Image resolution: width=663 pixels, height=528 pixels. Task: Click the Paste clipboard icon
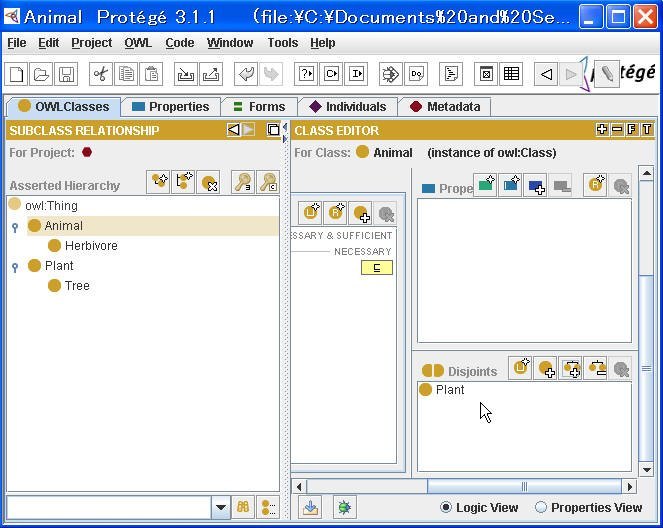[151, 74]
